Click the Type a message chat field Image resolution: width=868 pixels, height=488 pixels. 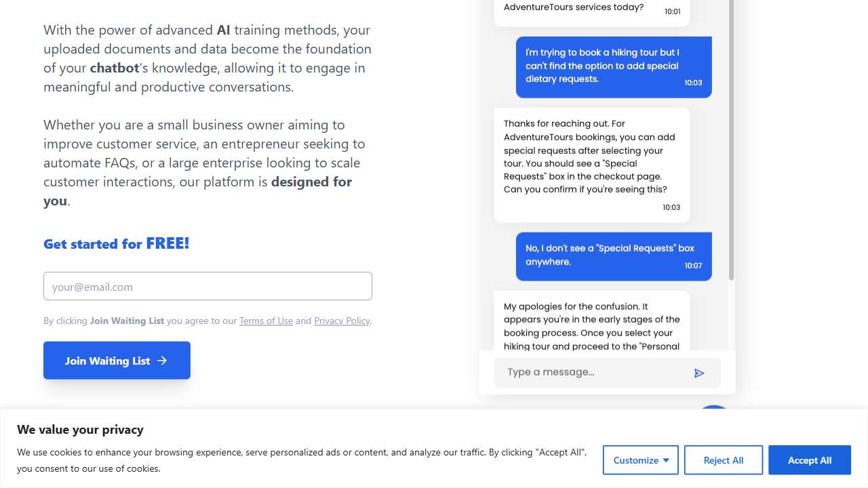click(x=590, y=372)
